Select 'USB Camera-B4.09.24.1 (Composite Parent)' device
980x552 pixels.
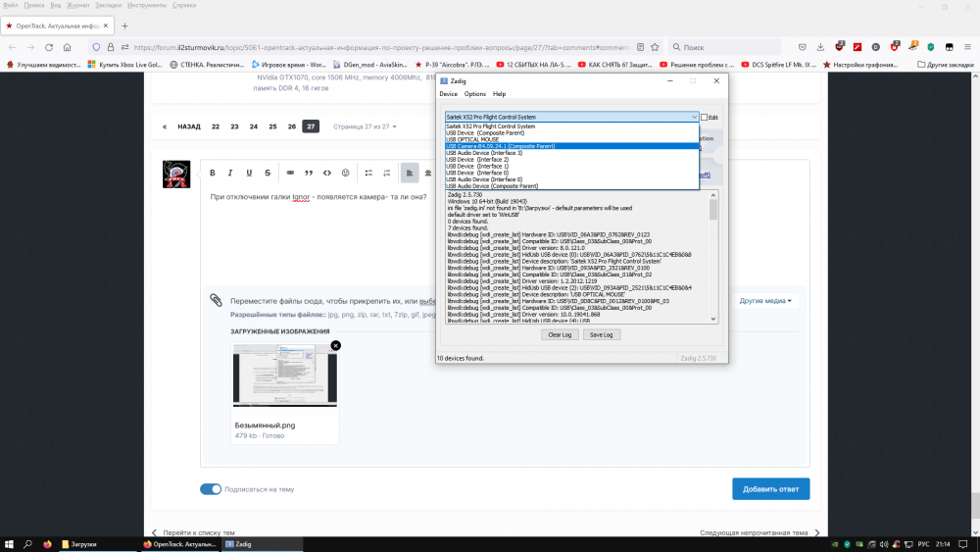(x=572, y=146)
